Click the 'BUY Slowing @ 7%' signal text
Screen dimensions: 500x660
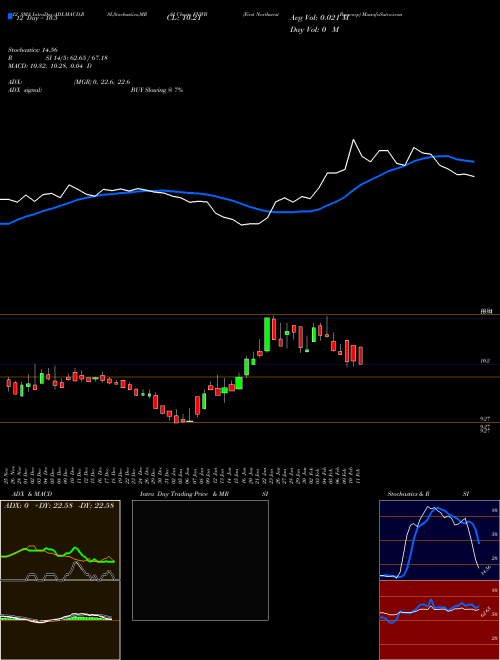(x=157, y=90)
